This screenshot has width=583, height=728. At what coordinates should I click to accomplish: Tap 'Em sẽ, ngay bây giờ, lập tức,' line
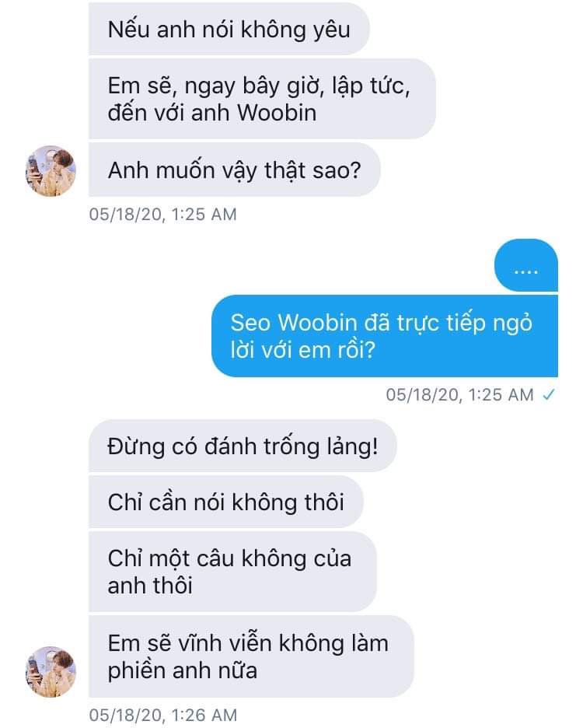259,86
